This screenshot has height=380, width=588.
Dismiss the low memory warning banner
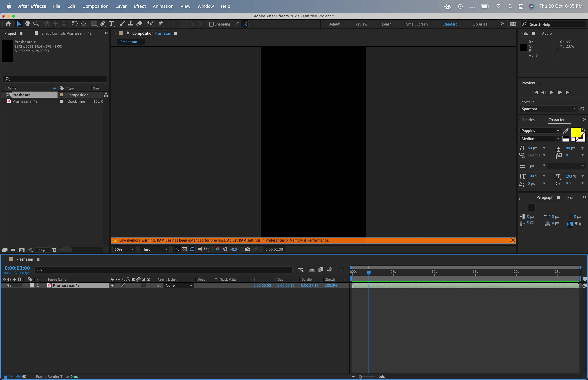[513, 240]
